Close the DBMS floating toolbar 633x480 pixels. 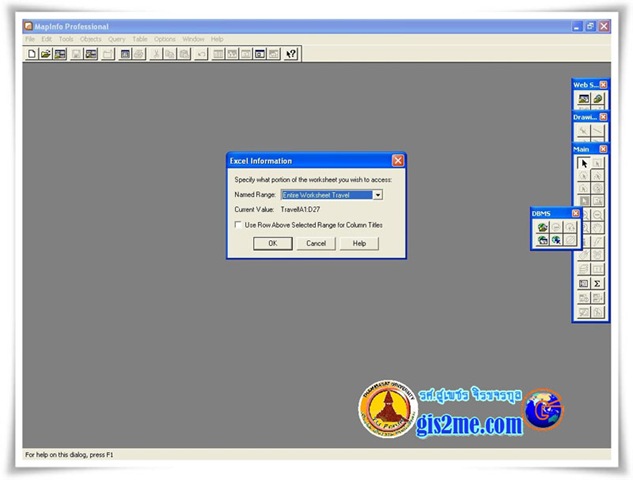(x=576, y=213)
